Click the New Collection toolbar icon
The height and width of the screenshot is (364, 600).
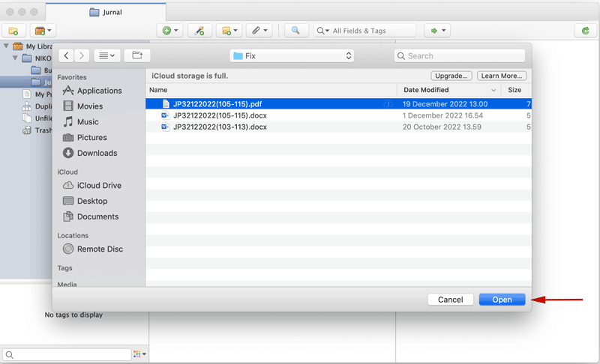[13, 31]
